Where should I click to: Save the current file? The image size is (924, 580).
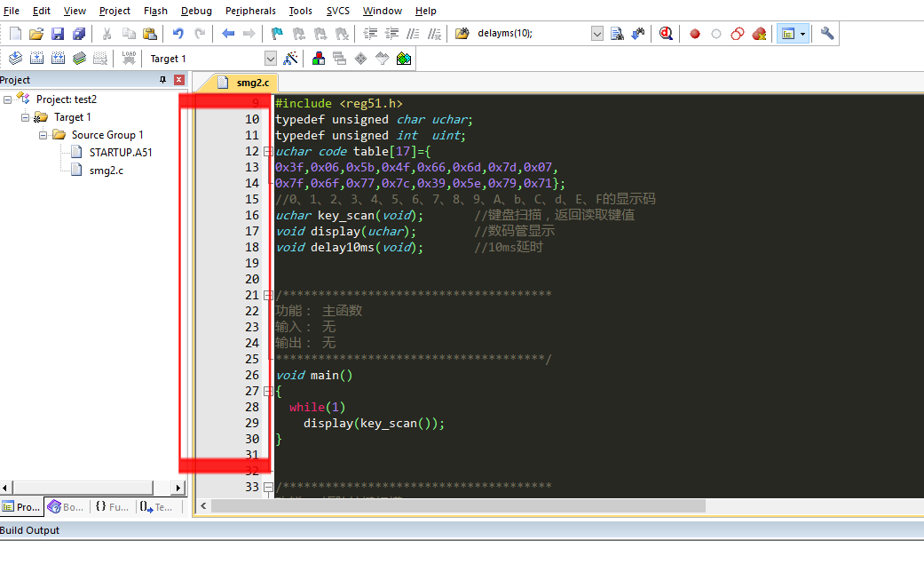[x=57, y=34]
